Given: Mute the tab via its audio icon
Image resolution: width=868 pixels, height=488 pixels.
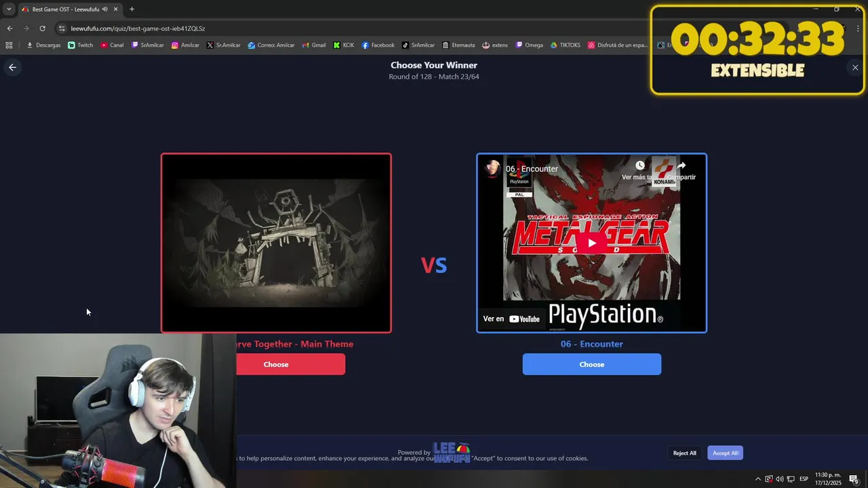Looking at the screenshot, I should coord(105,9).
